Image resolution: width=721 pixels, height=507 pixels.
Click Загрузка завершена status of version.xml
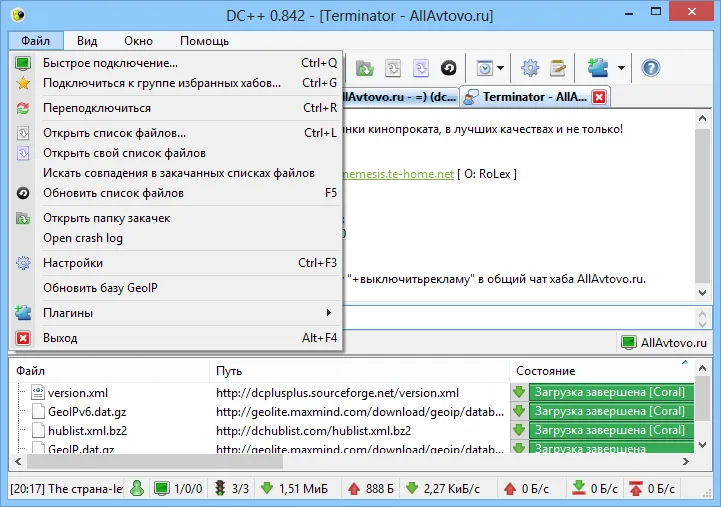click(611, 393)
